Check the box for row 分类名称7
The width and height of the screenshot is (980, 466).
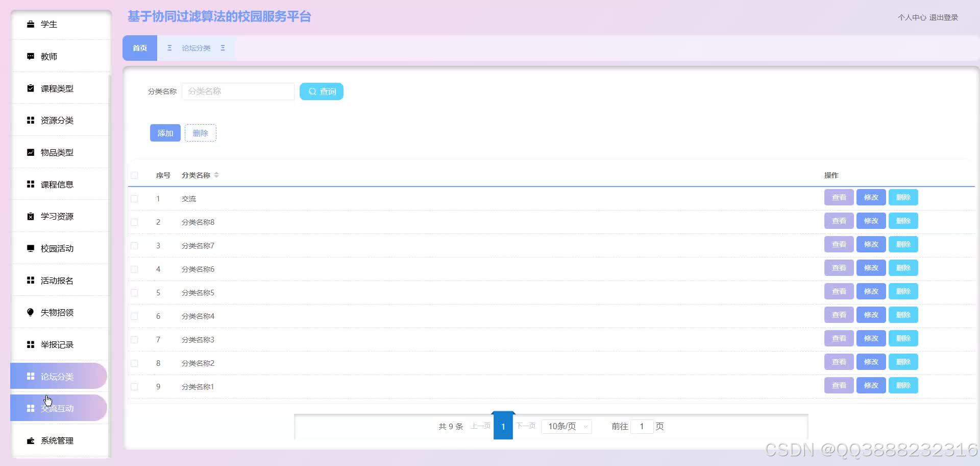(x=134, y=246)
